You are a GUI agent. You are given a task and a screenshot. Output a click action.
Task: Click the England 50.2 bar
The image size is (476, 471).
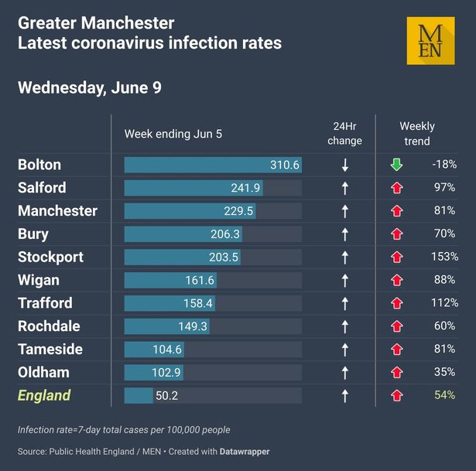coord(139,395)
